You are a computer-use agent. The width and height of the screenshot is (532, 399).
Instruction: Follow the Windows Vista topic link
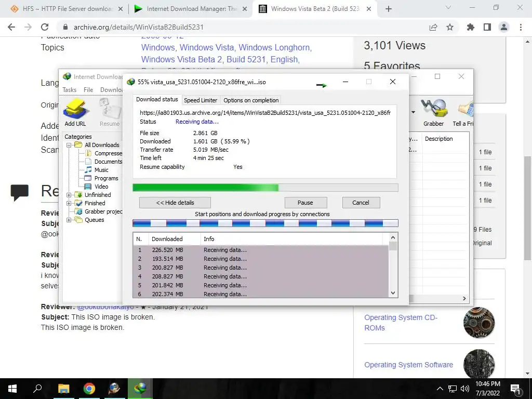coord(207,47)
